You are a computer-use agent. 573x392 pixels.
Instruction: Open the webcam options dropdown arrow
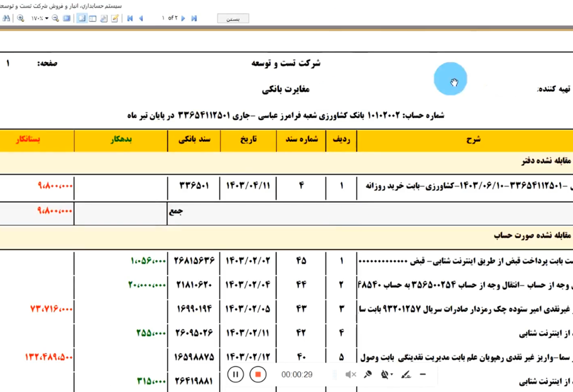[392, 374]
